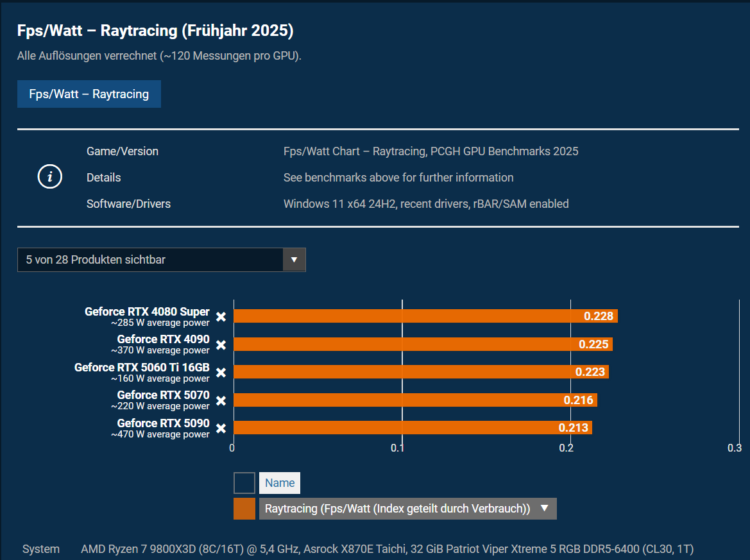
Task: Click the Geforce RTX 5070 bar showing 0.216
Action: [x=416, y=400]
